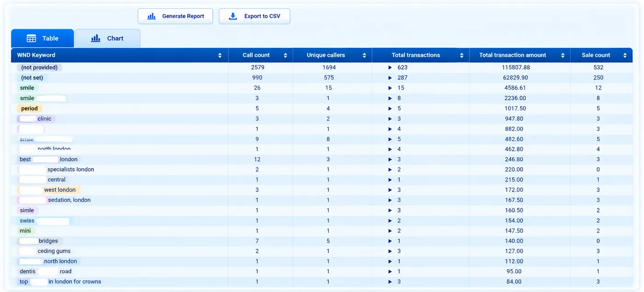Click the Call count header label
The width and height of the screenshot is (644, 292).
click(256, 55)
